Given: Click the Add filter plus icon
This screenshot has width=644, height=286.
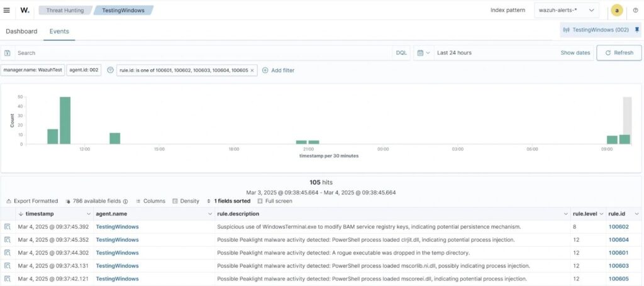Looking at the screenshot, I should 265,71.
